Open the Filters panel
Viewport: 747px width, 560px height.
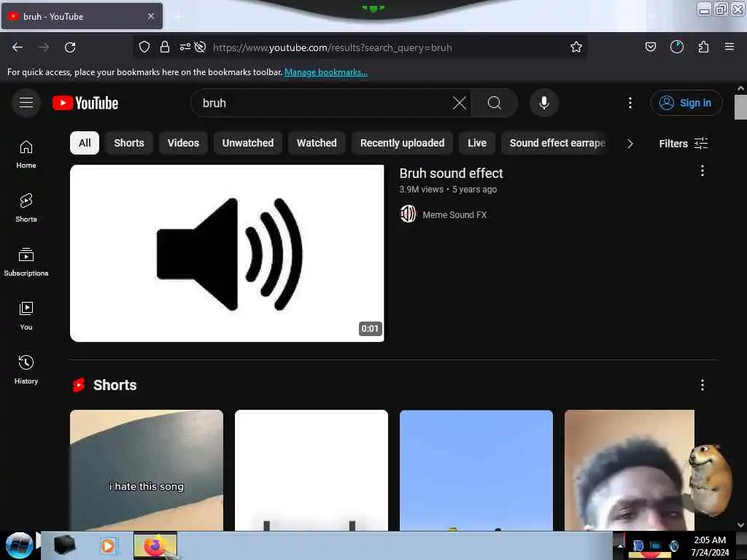point(684,144)
